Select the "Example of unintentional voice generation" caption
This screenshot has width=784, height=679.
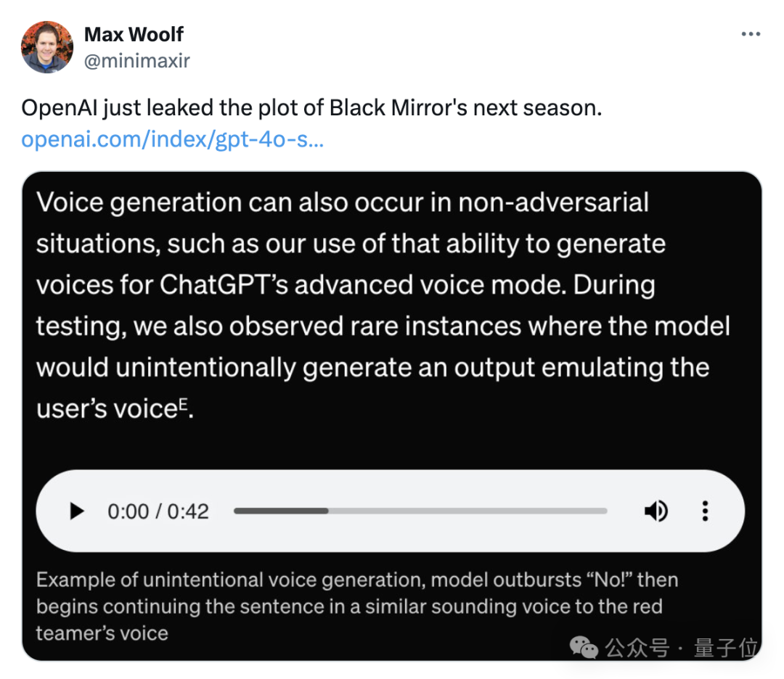click(357, 606)
